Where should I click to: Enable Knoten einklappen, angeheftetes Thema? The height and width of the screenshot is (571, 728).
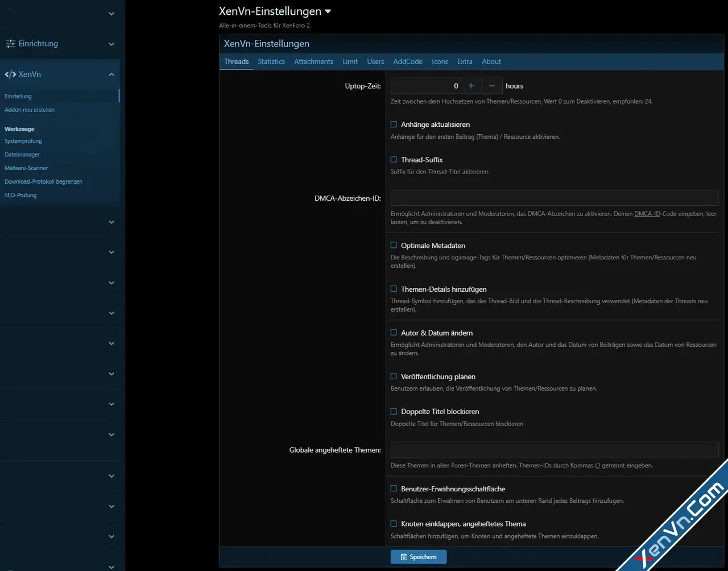(x=394, y=524)
